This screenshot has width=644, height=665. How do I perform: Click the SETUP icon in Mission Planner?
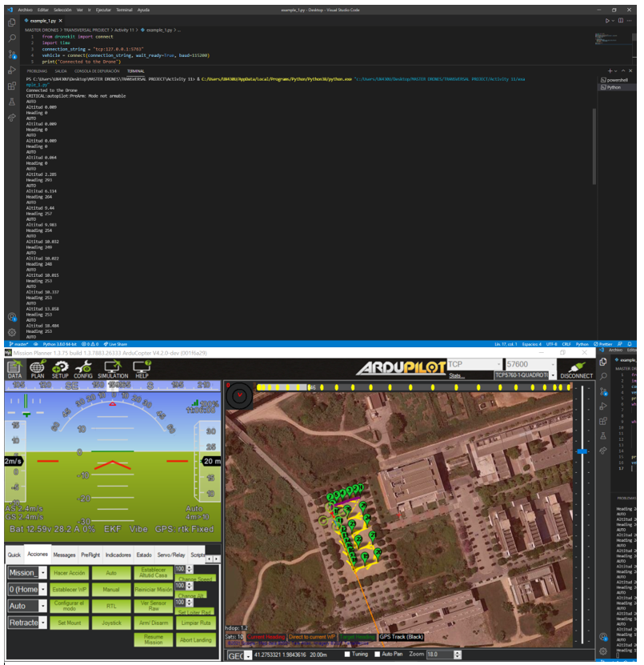pos(60,368)
